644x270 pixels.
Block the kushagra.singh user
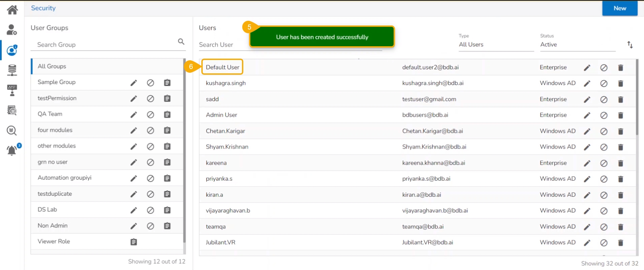coord(604,83)
